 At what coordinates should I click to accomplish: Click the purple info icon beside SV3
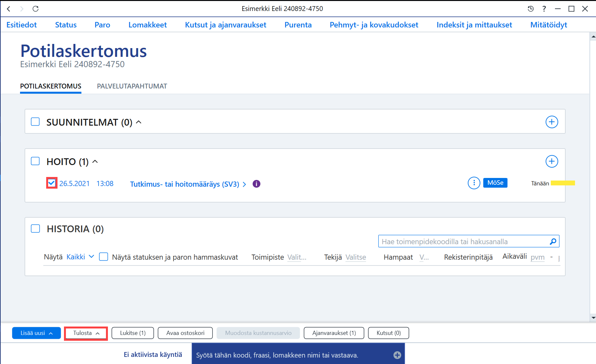tap(256, 184)
